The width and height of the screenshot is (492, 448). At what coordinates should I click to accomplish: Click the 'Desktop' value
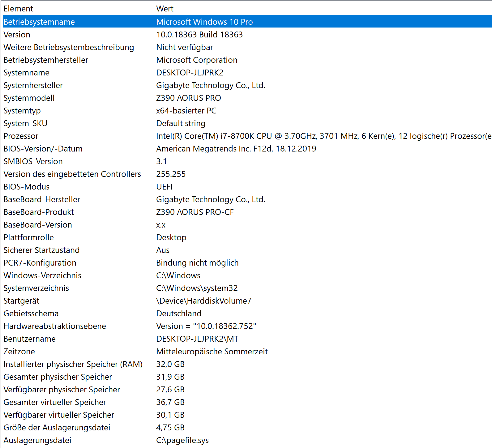pyautogui.click(x=171, y=237)
